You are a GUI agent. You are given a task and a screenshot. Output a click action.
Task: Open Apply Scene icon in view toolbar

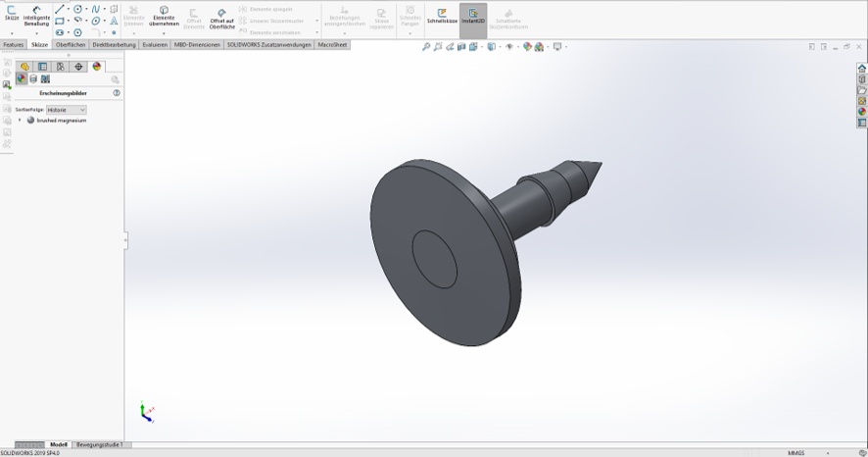click(539, 47)
